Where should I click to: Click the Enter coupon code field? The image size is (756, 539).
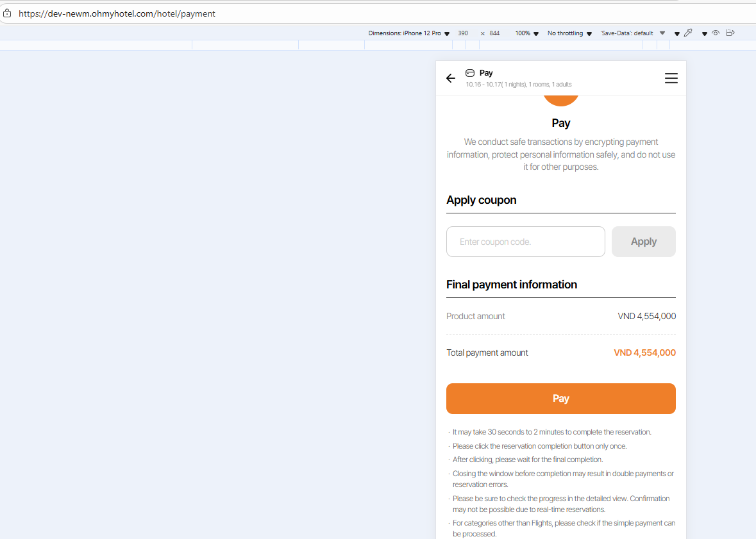tap(526, 242)
